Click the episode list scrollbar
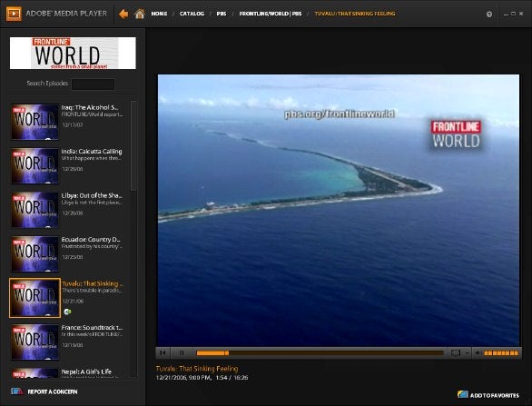 point(133,145)
